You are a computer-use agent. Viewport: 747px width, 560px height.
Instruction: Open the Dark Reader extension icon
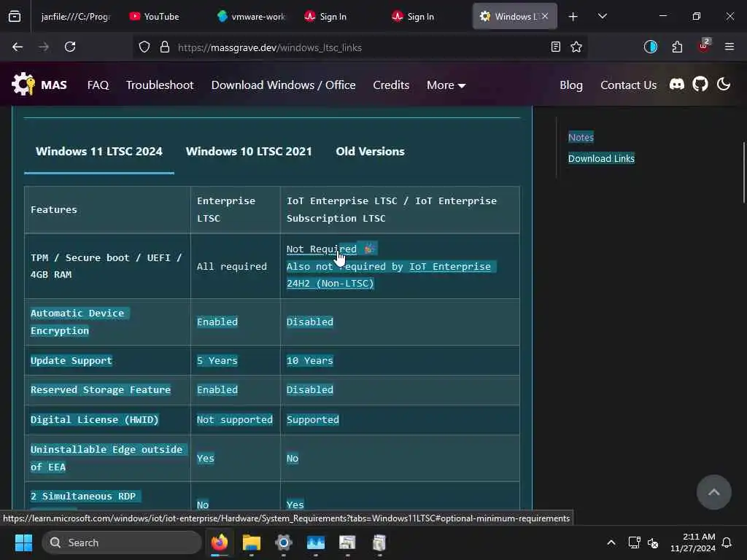[x=650, y=47]
